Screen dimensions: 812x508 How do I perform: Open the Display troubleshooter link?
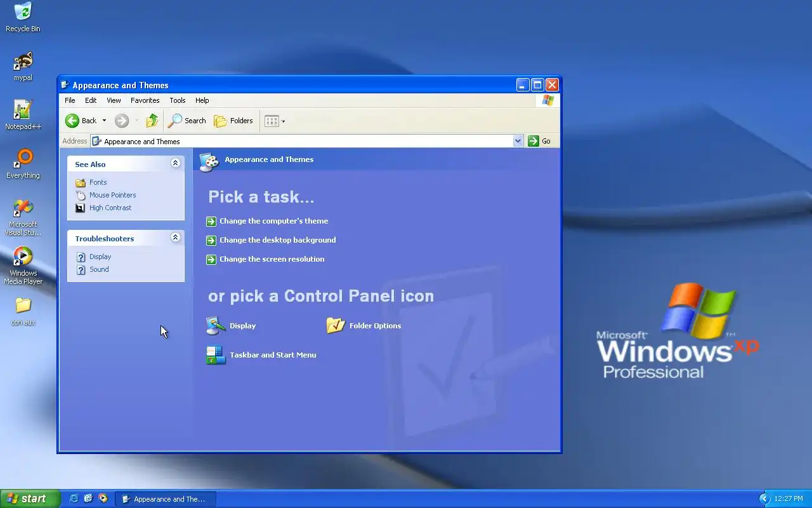click(x=100, y=257)
